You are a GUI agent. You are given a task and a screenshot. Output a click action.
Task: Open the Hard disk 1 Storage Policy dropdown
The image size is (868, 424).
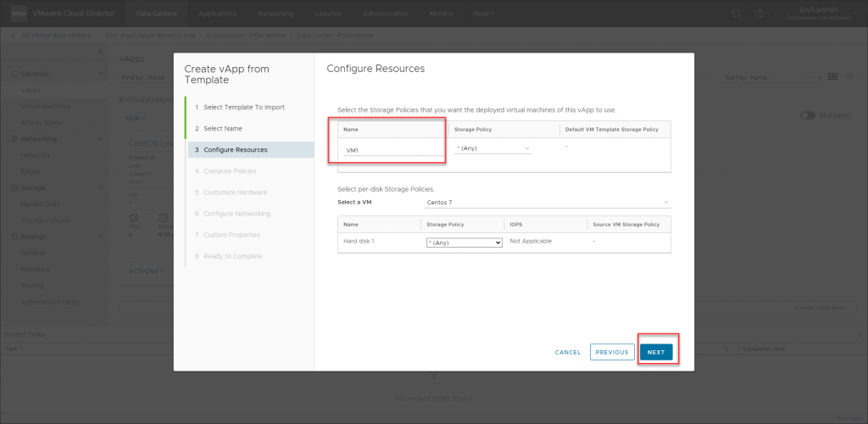(464, 242)
